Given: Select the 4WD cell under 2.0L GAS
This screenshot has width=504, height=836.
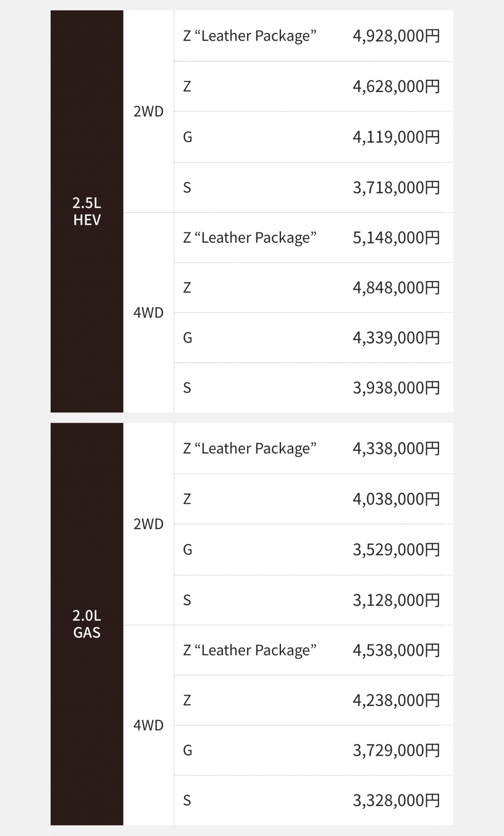Looking at the screenshot, I should (x=149, y=725).
